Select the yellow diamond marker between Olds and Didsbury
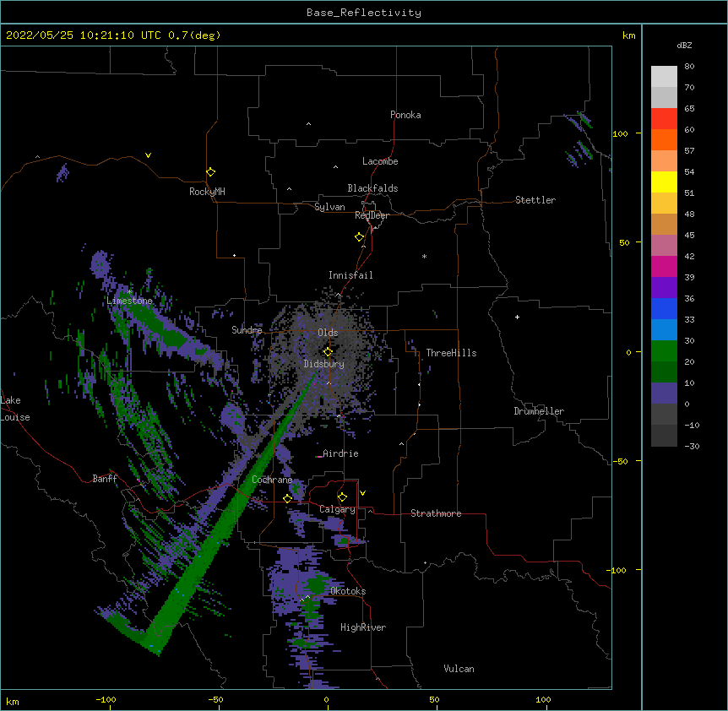The height and width of the screenshot is (711, 728). pos(328,351)
